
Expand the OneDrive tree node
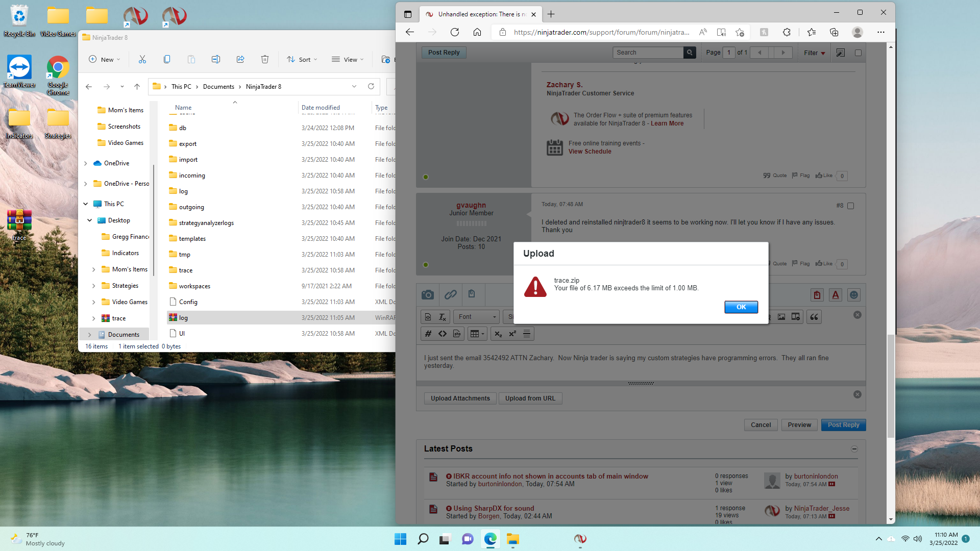86,163
